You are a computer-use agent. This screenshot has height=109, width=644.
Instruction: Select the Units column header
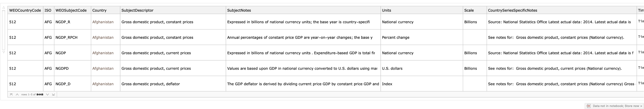tap(387, 10)
